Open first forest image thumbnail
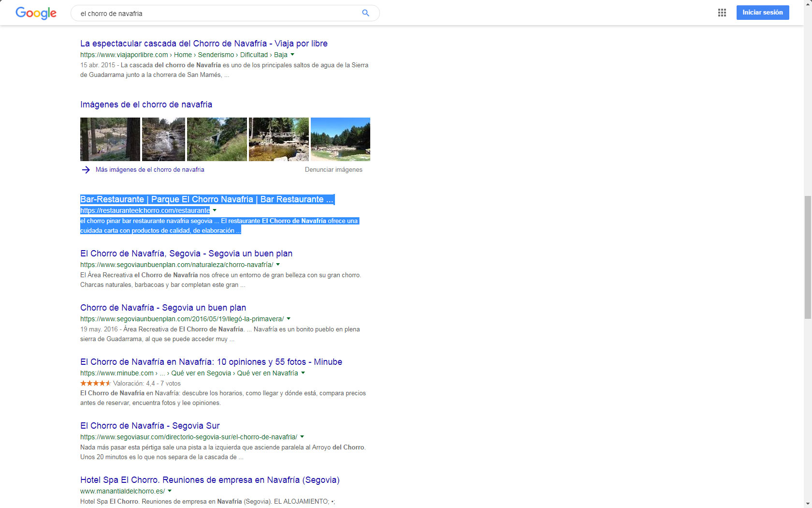This screenshot has height=508, width=812. coord(110,139)
